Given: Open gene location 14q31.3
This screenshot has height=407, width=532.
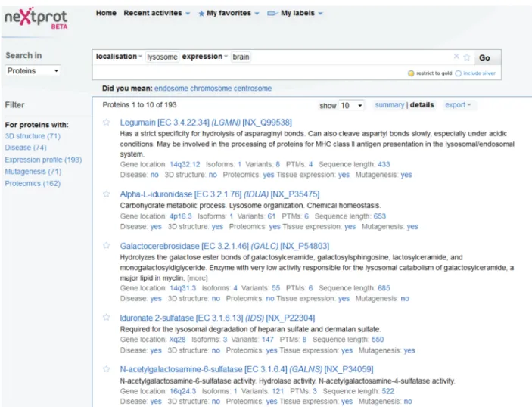Looking at the screenshot, I should tap(183, 288).
